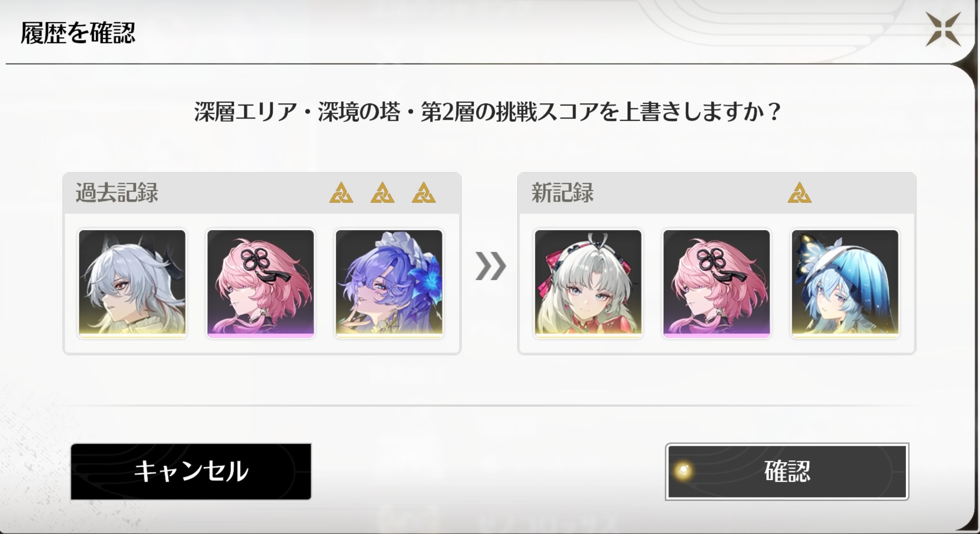Image resolution: width=980 pixels, height=534 pixels.
Task: Select the pink-haired character portrait in past record
Action: 261,284
